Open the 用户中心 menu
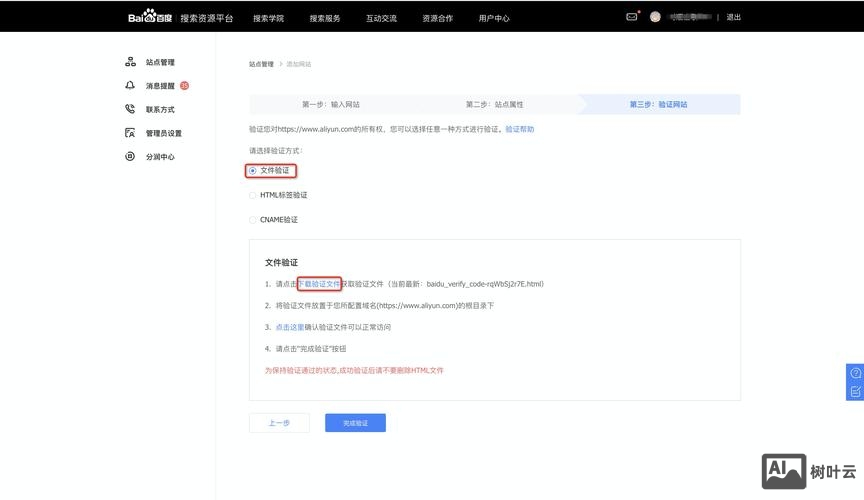 tap(494, 18)
